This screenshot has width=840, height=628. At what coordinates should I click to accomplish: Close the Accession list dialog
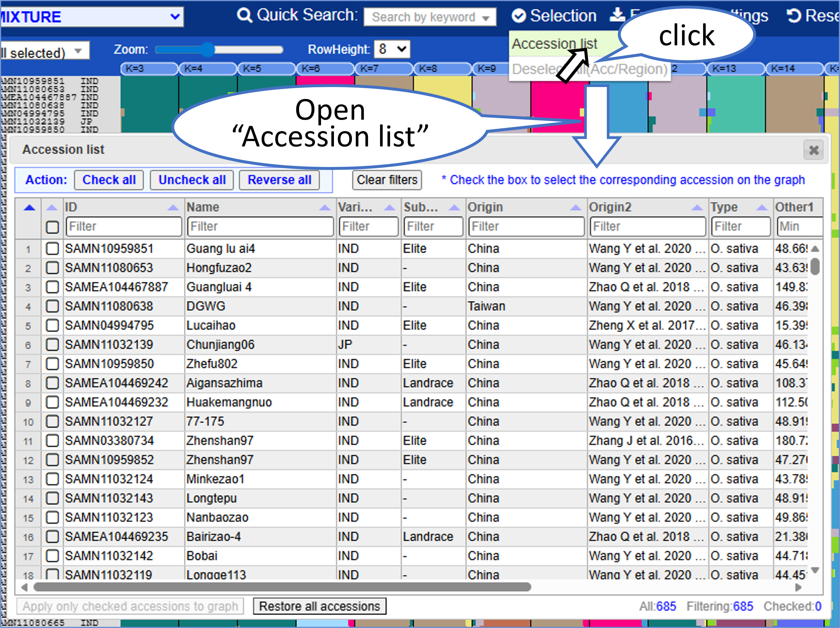pos(814,150)
